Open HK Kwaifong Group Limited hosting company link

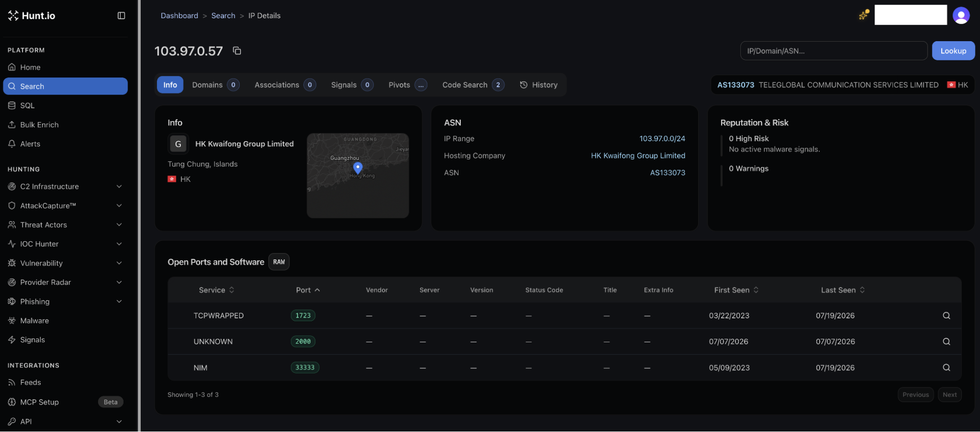click(638, 155)
